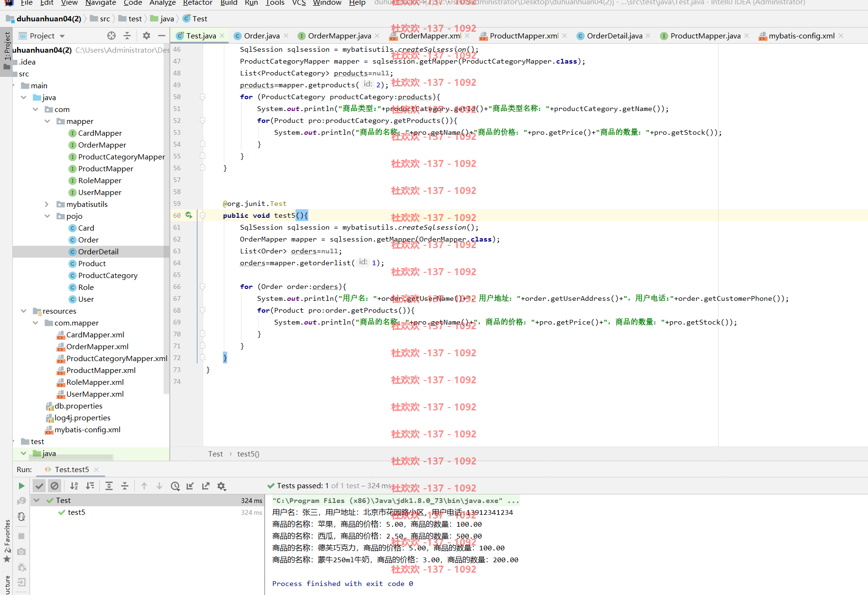Screen dimensions: 868x595
Task: Collapse the com package folder
Action: coord(35,109)
